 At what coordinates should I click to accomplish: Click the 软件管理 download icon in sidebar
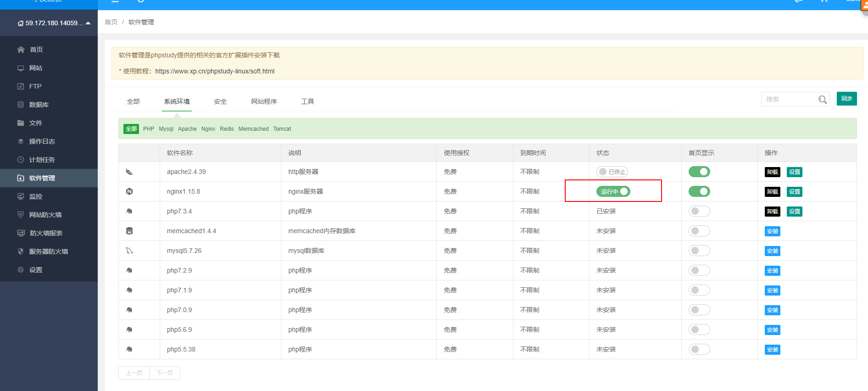(21, 178)
